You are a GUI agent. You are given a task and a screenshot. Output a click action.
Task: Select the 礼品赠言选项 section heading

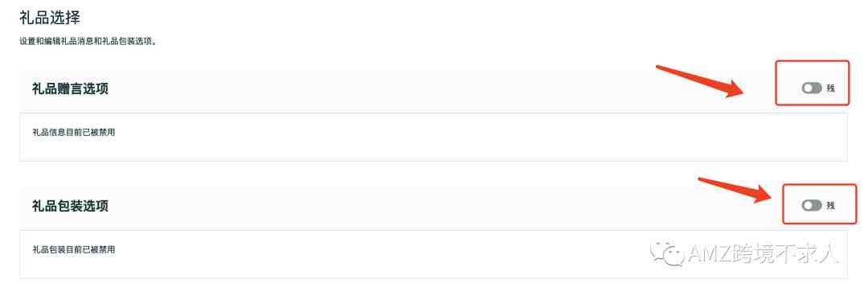click(x=70, y=88)
